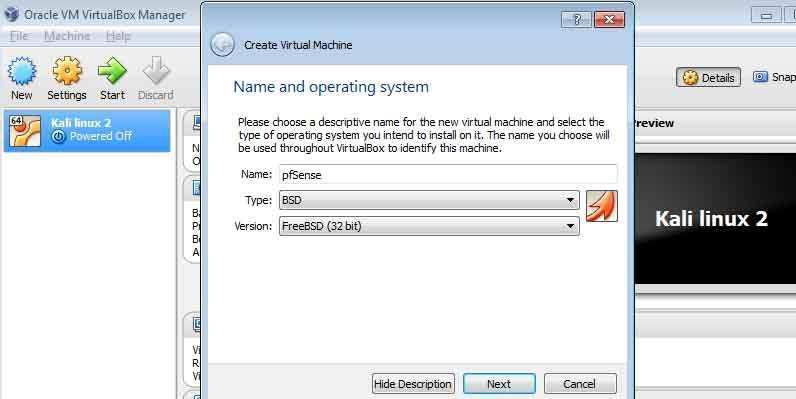Open the File menu

pyautogui.click(x=19, y=36)
